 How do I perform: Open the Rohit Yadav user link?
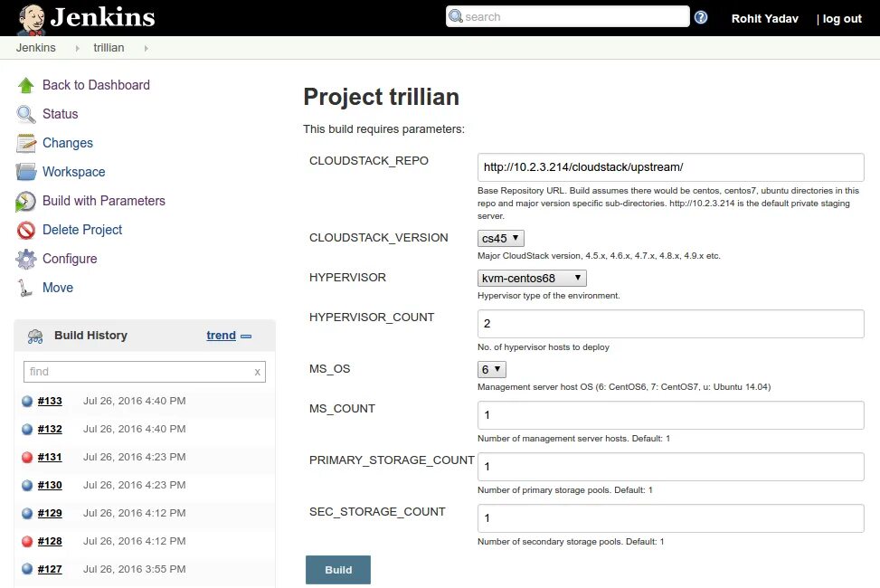click(764, 18)
